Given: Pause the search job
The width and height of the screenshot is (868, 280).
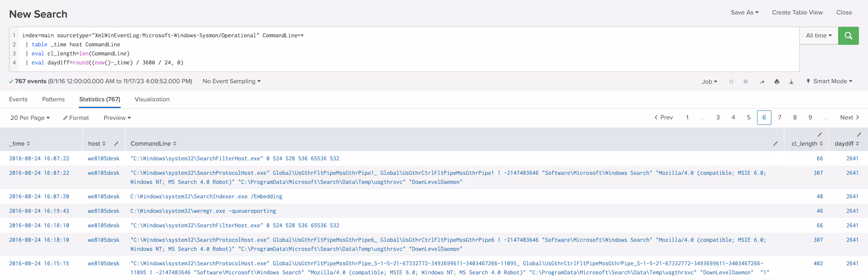Looking at the screenshot, I should pyautogui.click(x=731, y=81).
